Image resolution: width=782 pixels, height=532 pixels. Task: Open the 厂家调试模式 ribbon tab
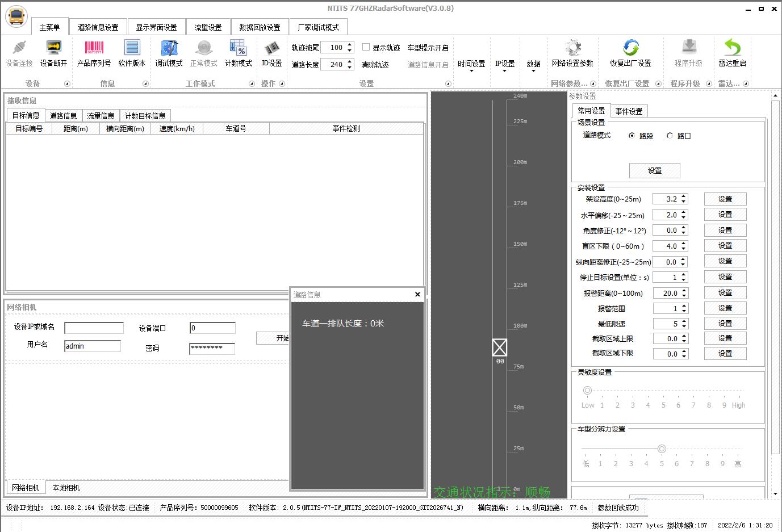click(x=318, y=27)
